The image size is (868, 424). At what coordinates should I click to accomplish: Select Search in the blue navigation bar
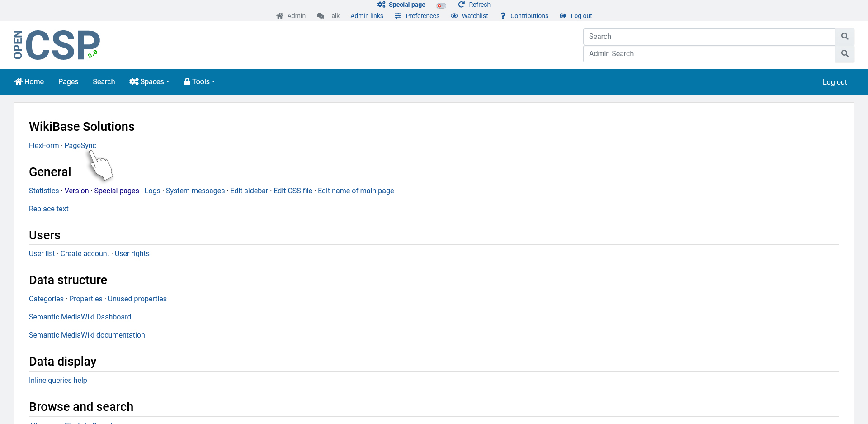(104, 81)
